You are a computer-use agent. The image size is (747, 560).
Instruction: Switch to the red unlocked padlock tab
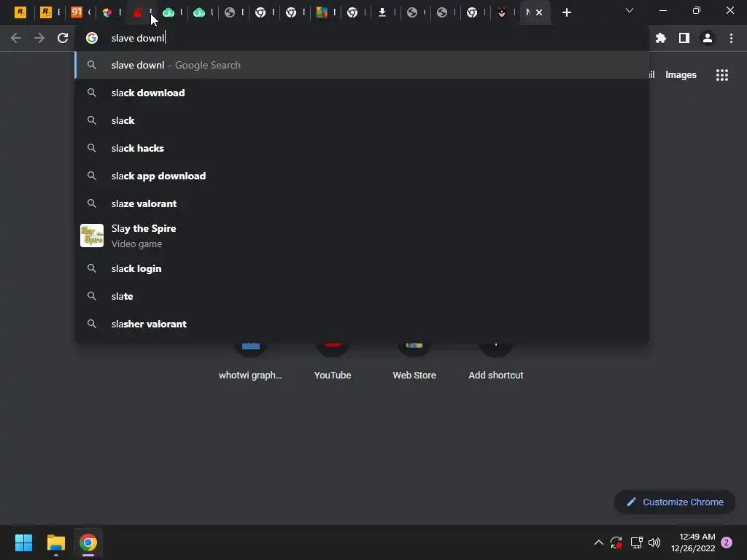[x=138, y=12]
